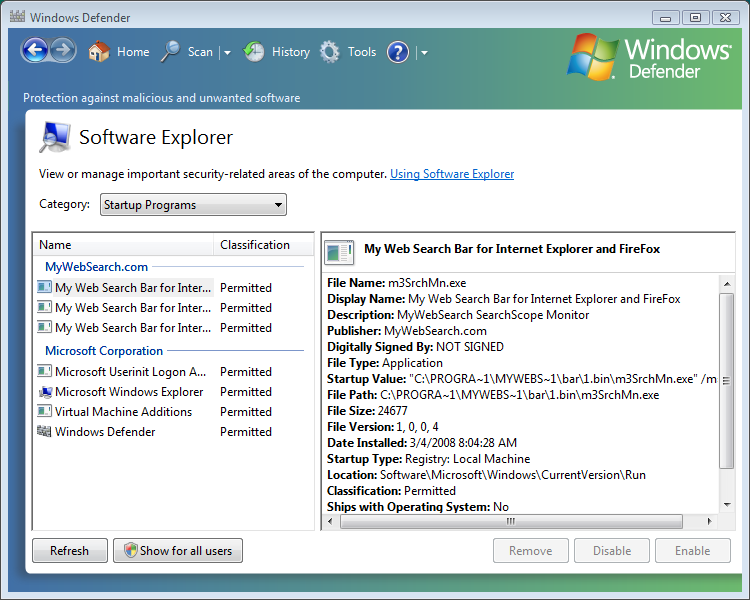Select the Windows Defender startup entry icon

tap(44, 432)
